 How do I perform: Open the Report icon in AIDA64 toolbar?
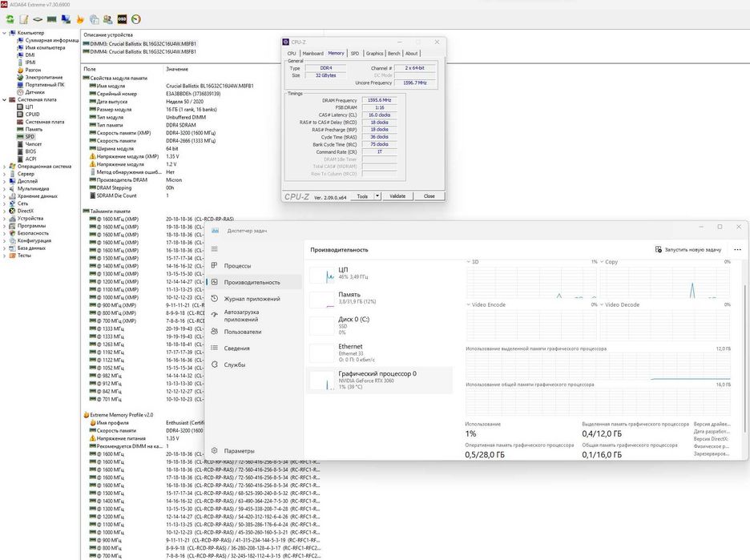point(23,18)
